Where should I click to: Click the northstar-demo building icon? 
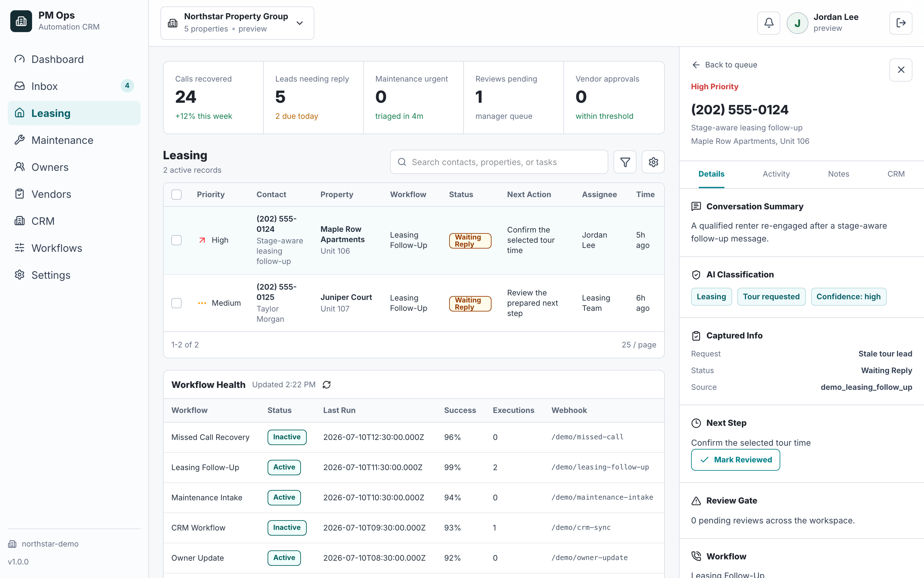12,544
